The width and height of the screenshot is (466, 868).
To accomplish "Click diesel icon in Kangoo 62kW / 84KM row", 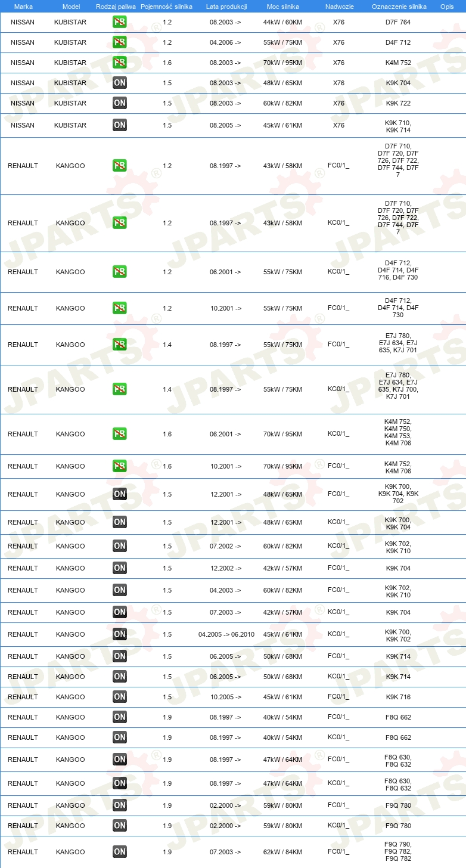I will tap(120, 852).
